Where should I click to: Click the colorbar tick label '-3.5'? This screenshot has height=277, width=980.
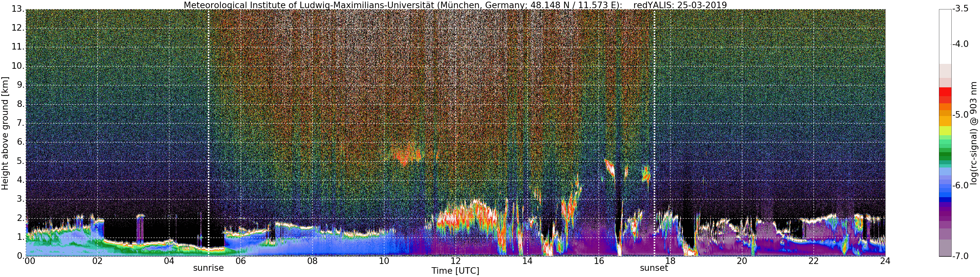[x=960, y=9]
